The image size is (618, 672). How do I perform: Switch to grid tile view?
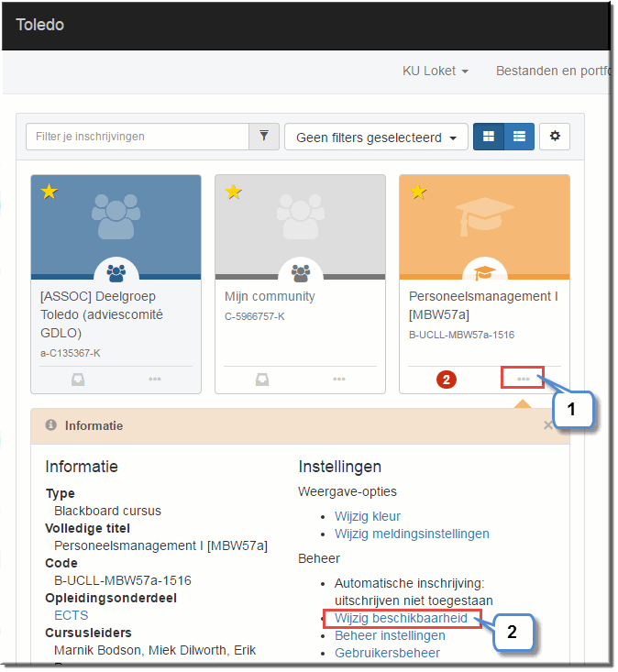click(x=489, y=137)
